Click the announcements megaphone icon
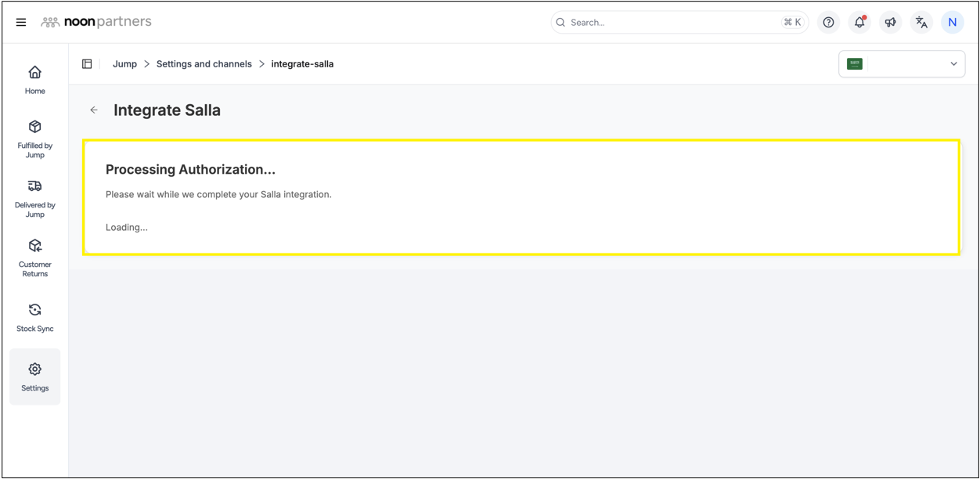The width and height of the screenshot is (980, 479). coord(890,23)
